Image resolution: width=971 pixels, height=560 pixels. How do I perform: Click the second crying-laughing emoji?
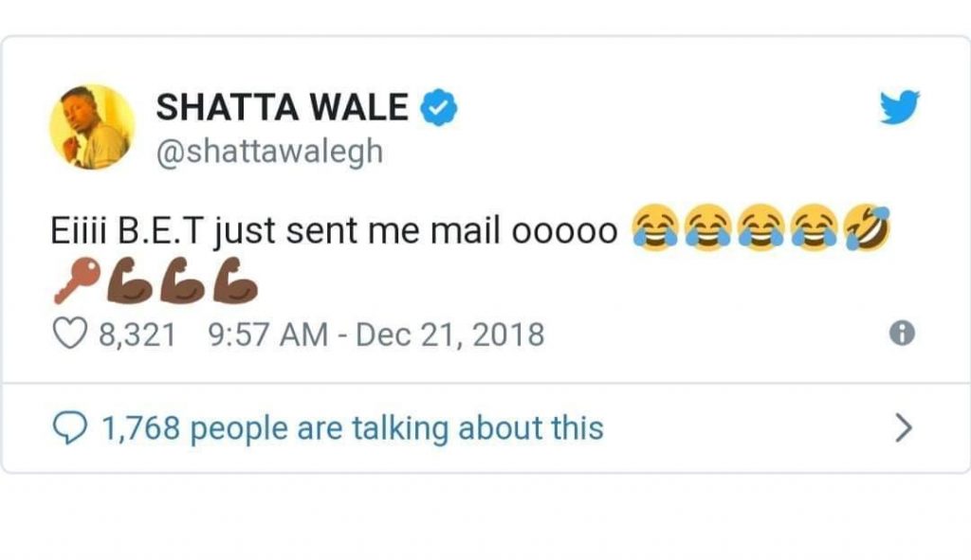coord(707,227)
